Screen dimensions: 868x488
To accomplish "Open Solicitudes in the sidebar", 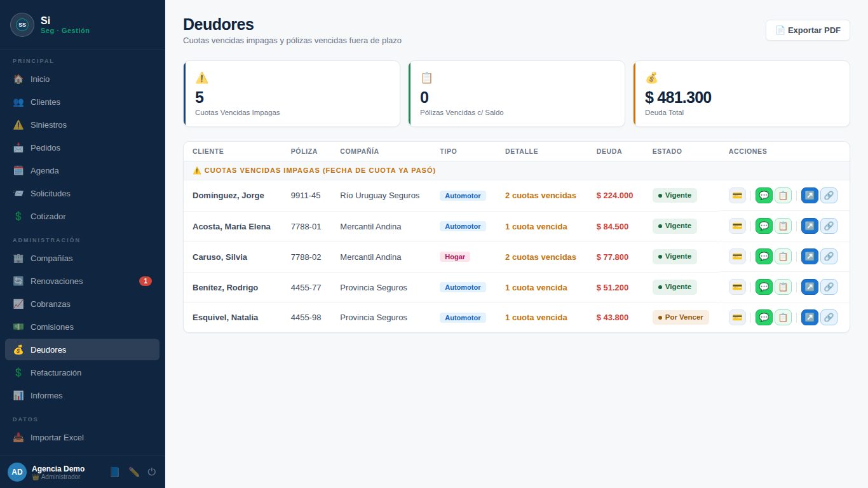I will point(82,194).
